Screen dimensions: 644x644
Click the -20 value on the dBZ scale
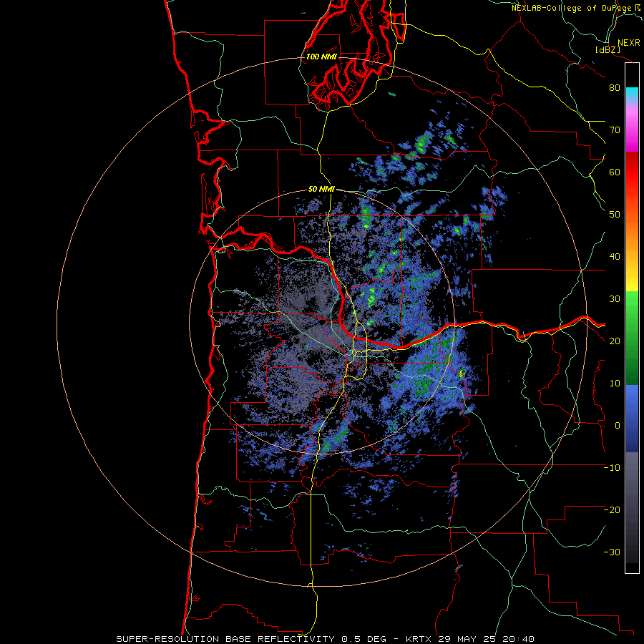[x=612, y=510]
